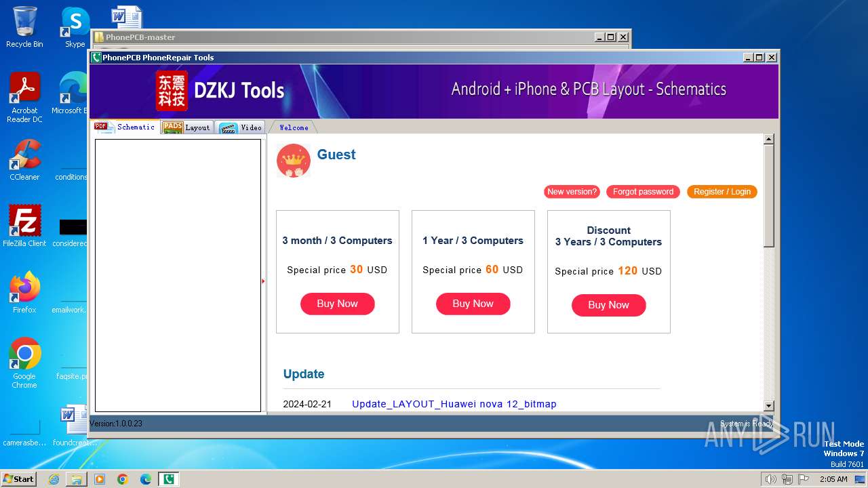868x488 pixels.
Task: Click the 2024-02-21 update date
Action: coord(307,404)
